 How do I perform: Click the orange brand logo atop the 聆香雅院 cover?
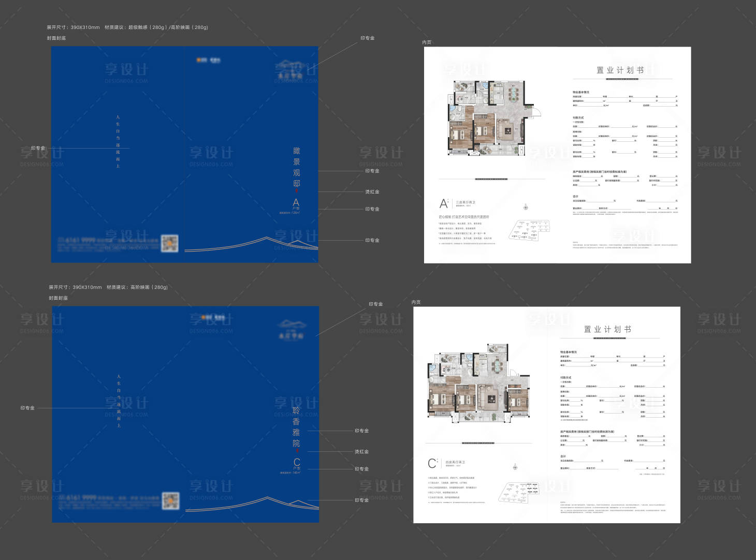(x=213, y=317)
